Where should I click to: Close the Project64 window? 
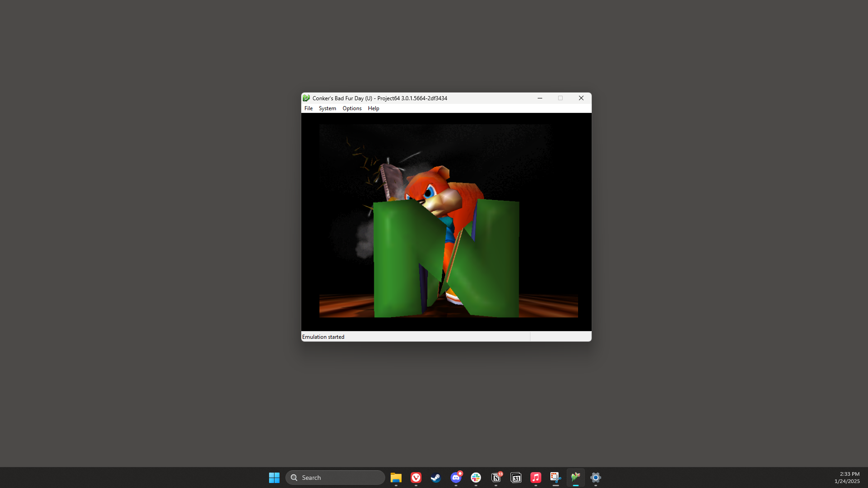581,98
